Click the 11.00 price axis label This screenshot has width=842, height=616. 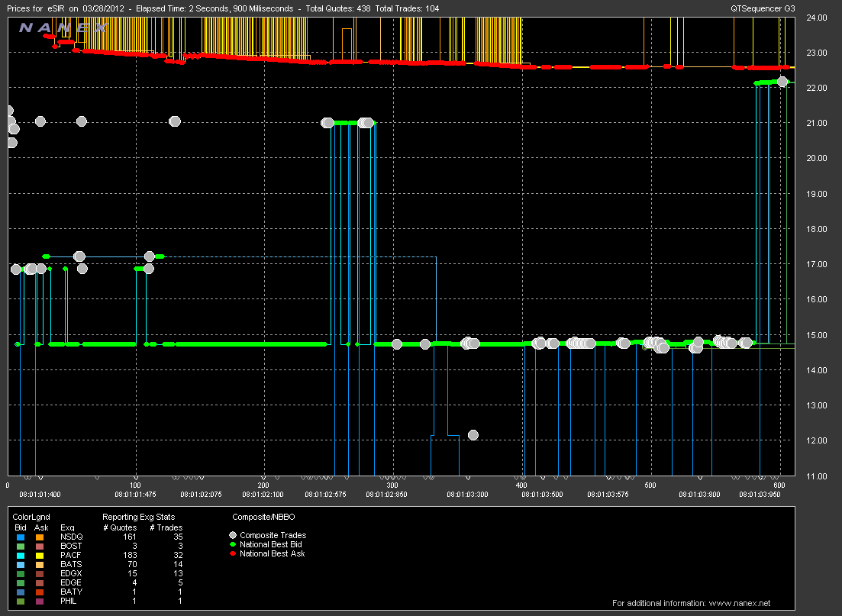(x=817, y=476)
